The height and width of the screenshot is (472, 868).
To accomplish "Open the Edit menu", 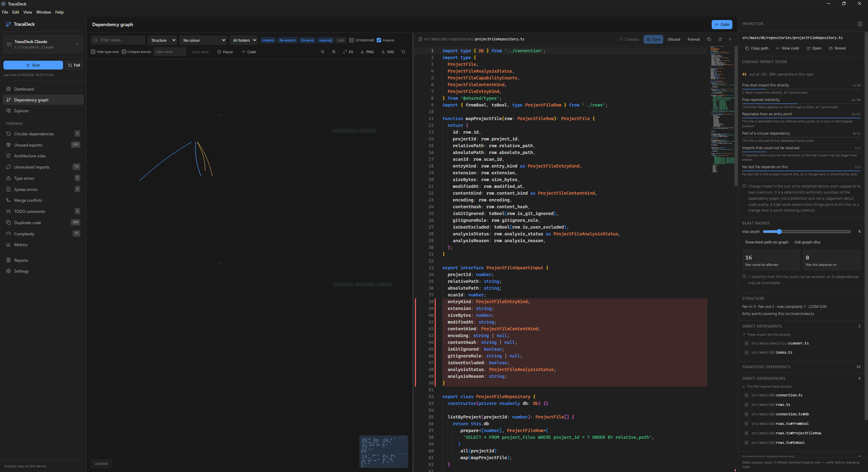I will click(16, 12).
